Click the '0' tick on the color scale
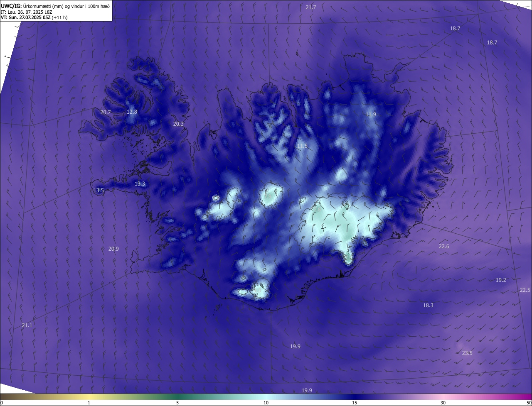The image size is (532, 406). click(x=2, y=403)
